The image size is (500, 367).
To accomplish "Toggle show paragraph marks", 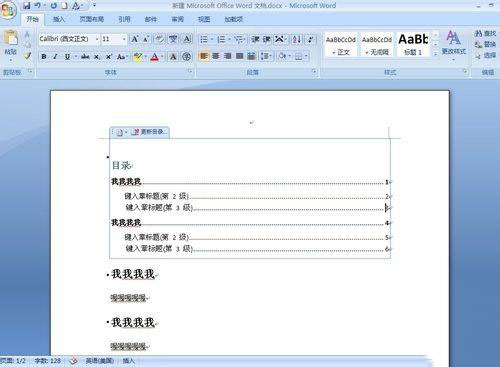I will [311, 40].
